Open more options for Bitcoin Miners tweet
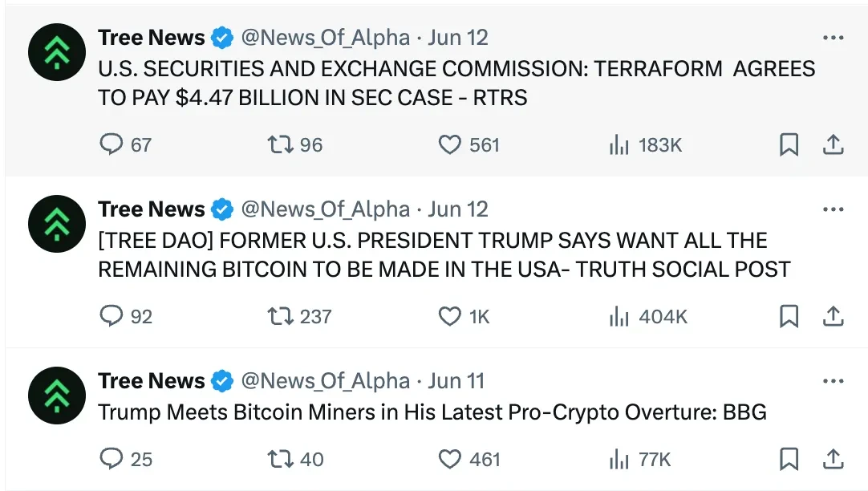Image resolution: width=868 pixels, height=491 pixels. [x=834, y=381]
